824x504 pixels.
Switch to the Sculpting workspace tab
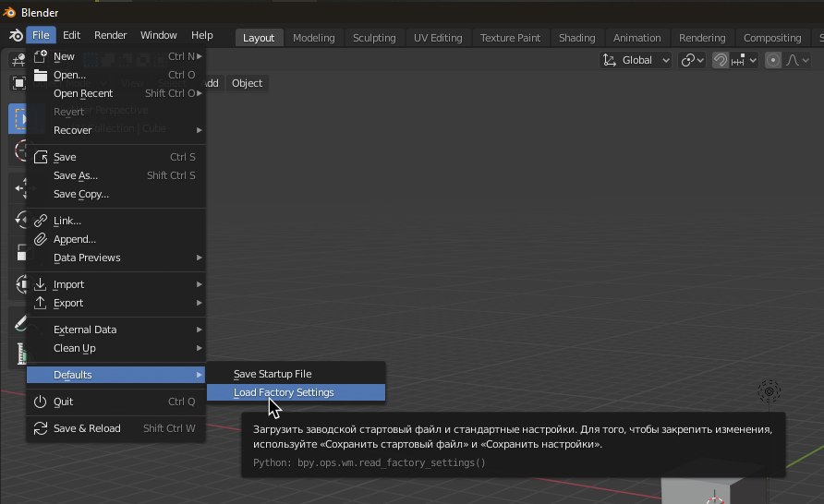tap(374, 38)
